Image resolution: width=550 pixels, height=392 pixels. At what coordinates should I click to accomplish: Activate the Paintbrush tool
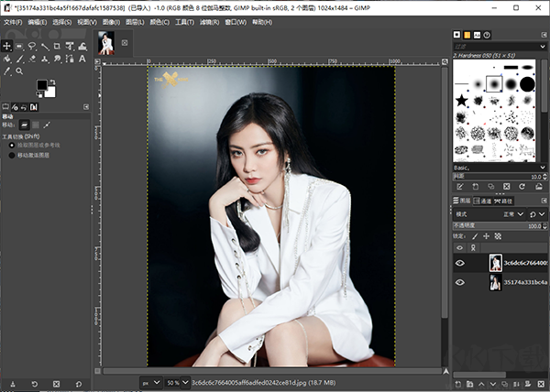(20, 59)
